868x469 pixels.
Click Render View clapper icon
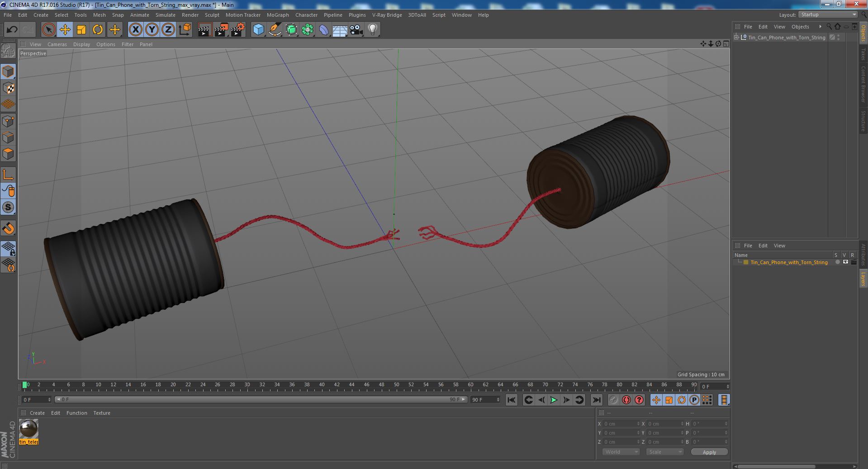[x=204, y=30]
